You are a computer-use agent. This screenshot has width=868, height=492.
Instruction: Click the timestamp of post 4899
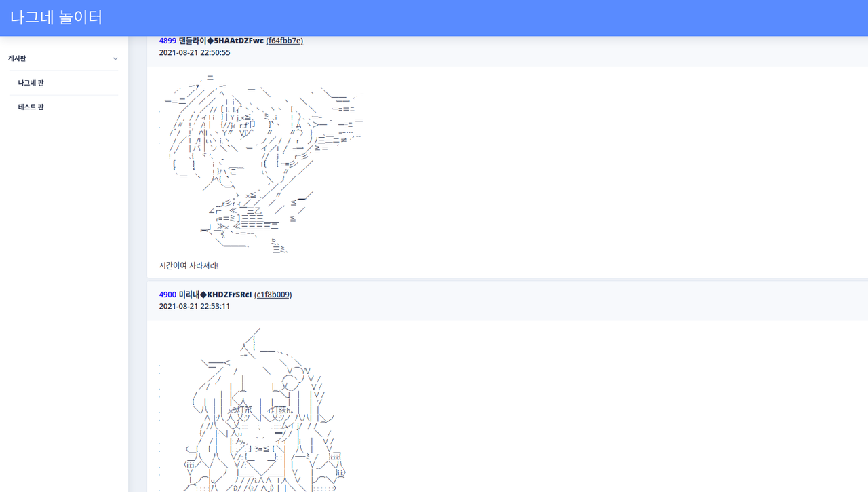tap(194, 52)
